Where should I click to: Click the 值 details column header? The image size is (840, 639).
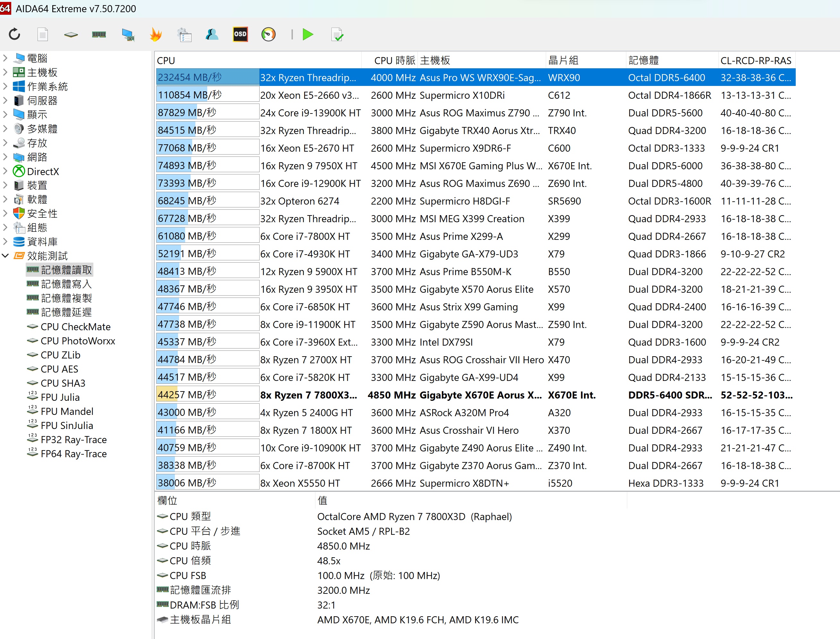pyautogui.click(x=471, y=500)
